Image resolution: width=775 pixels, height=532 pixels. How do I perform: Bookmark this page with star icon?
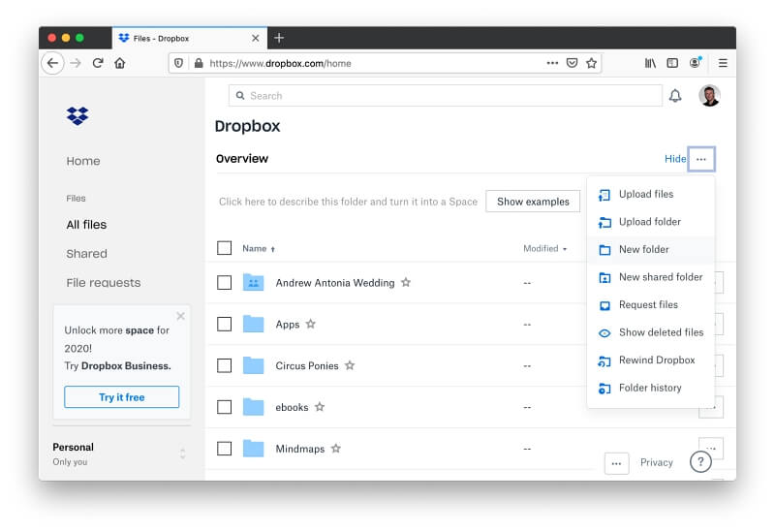click(x=591, y=63)
